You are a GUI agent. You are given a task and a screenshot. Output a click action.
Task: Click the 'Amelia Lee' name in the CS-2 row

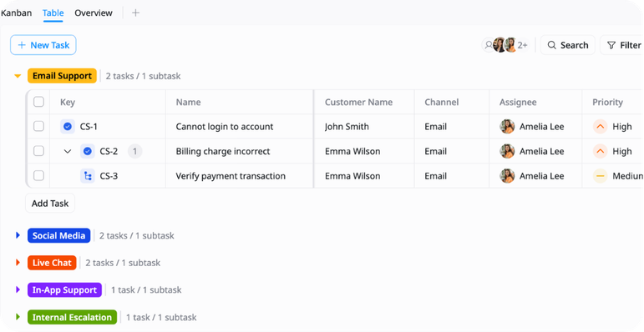click(x=542, y=152)
